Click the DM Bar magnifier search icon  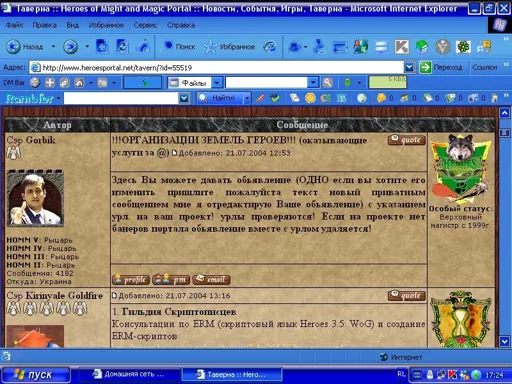click(x=328, y=82)
